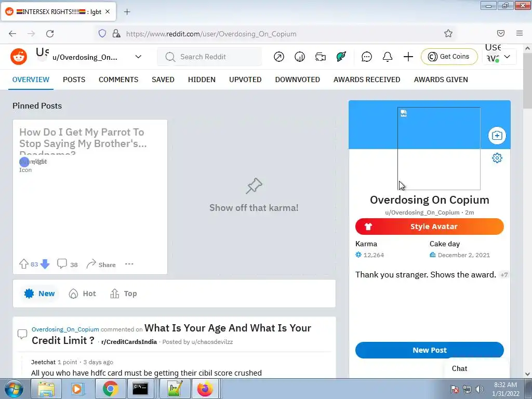Open notifications bell icon
Screen dimensions: 532x399
point(388,57)
